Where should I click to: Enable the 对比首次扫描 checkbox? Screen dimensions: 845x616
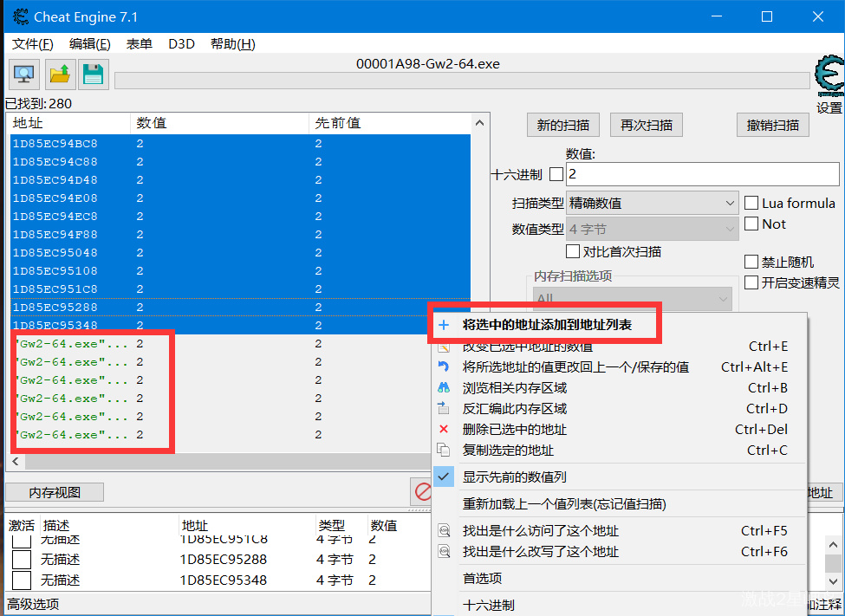tap(573, 251)
